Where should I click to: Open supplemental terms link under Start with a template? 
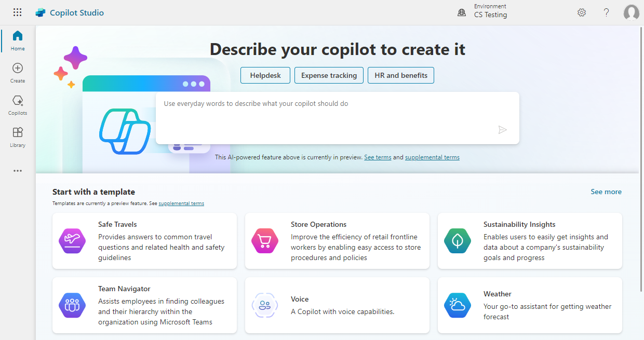pos(181,203)
